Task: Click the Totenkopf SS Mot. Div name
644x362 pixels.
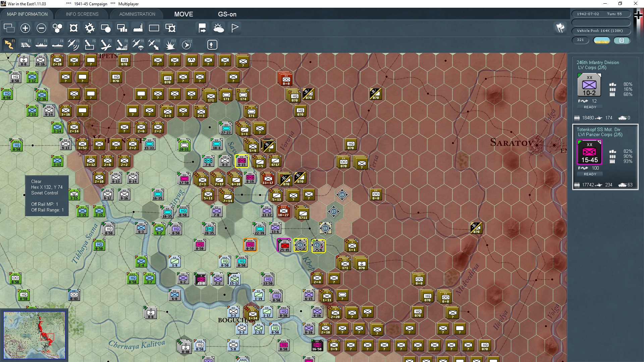Action: 598,129
